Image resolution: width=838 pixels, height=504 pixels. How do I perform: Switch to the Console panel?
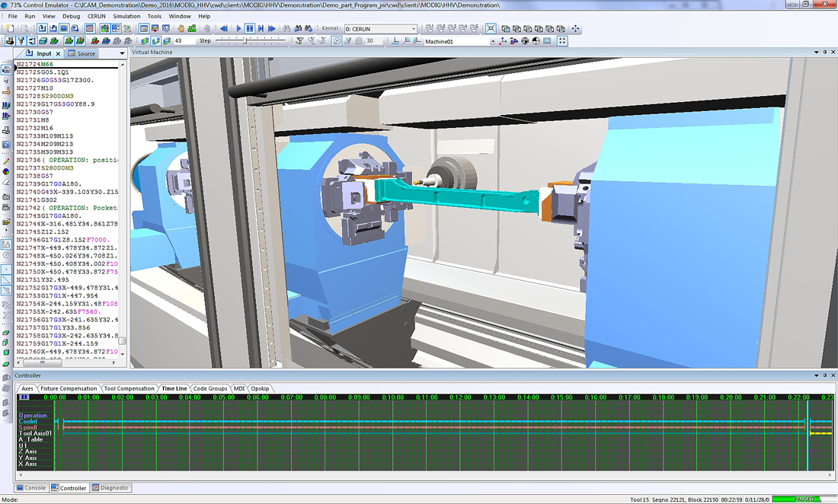tap(30, 488)
